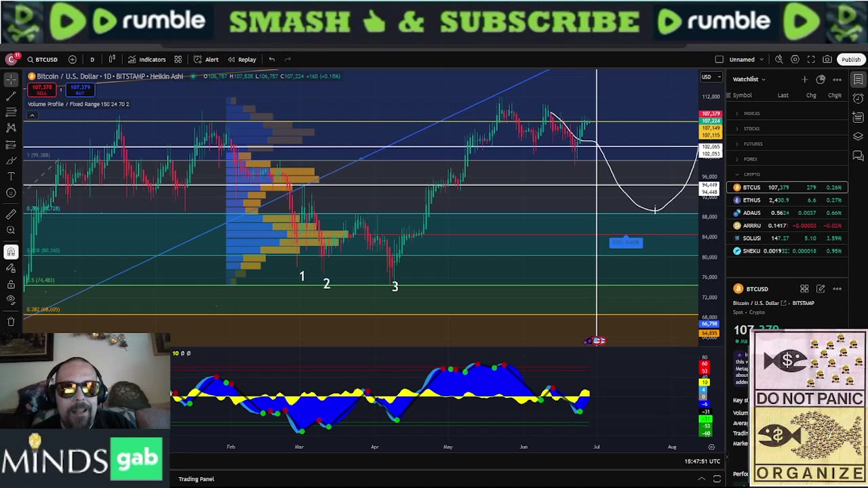Open the Fibonacci tools group
868x488 pixels.
point(11,112)
